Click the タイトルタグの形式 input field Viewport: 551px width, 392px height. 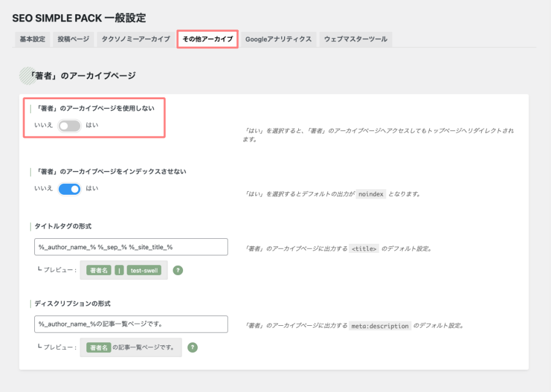(131, 247)
